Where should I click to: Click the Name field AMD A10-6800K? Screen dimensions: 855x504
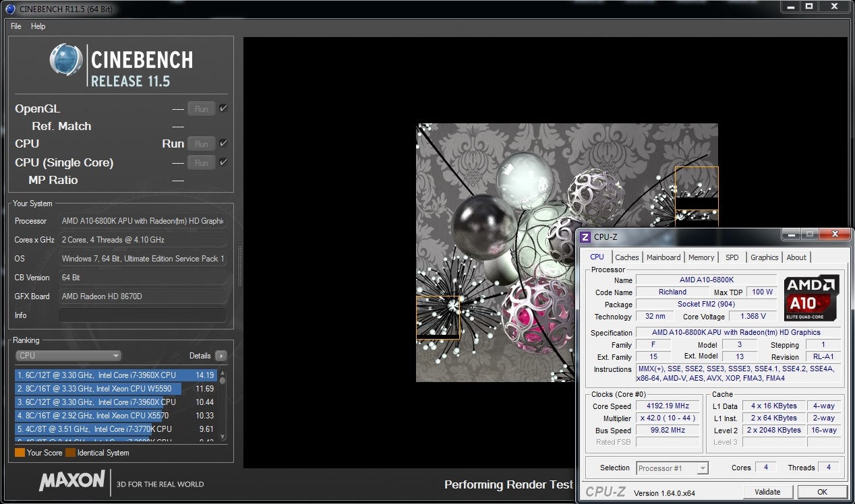(707, 280)
